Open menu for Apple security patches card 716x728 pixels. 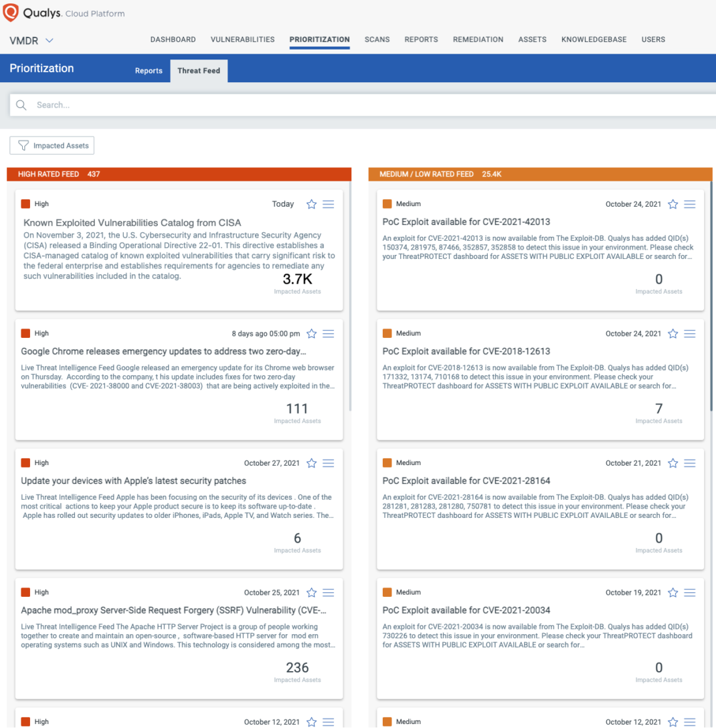(329, 463)
